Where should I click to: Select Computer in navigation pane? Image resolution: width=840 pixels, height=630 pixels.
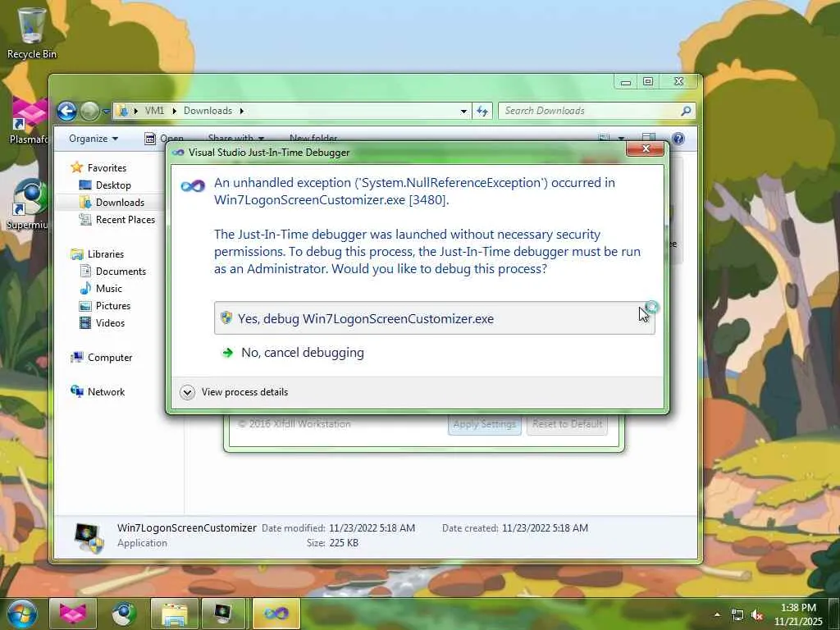pyautogui.click(x=110, y=358)
